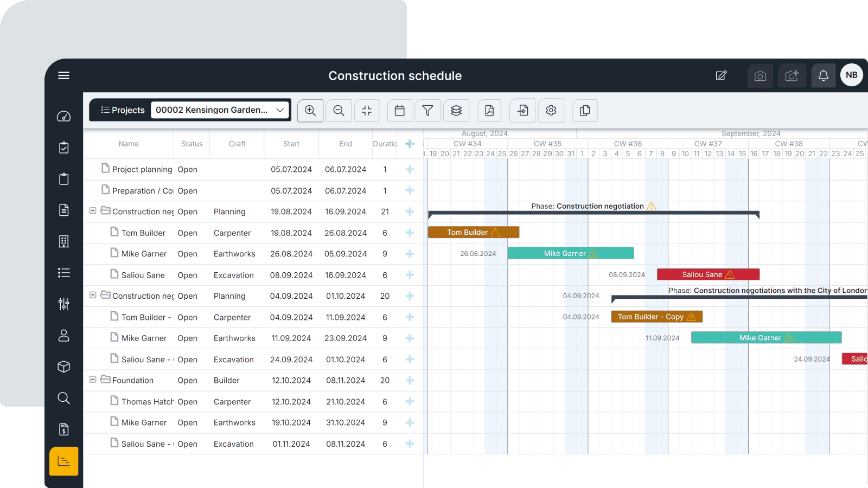Zoom out on the Gantt timeline
Screen dimensions: 868x488
coord(339,111)
